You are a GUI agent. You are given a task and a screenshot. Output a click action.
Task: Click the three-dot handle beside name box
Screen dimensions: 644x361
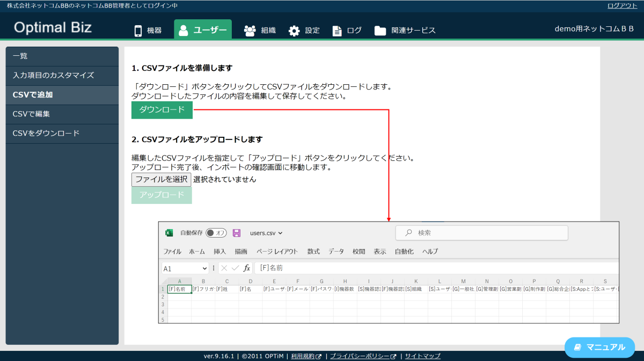pyautogui.click(x=214, y=268)
